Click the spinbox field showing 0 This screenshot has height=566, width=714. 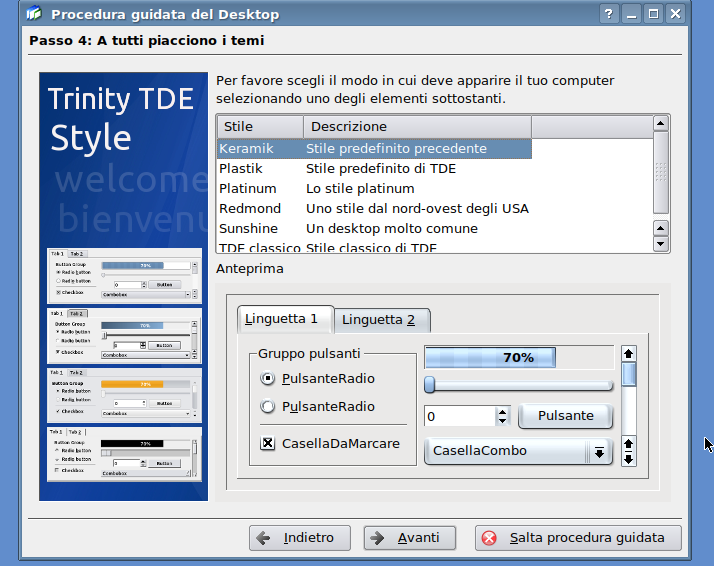click(460, 416)
